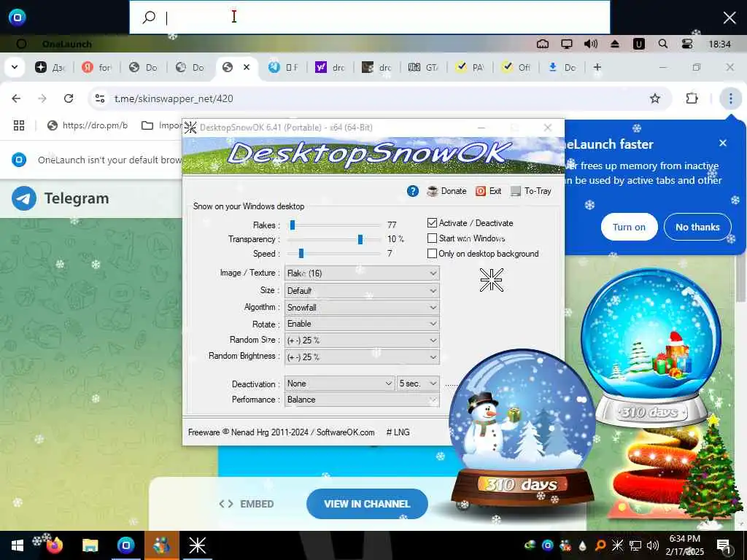Expand the Random Brightness dropdown

point(362,357)
